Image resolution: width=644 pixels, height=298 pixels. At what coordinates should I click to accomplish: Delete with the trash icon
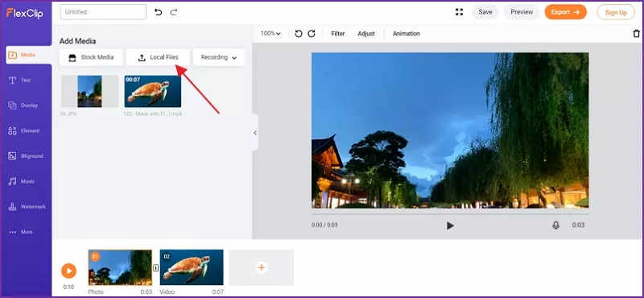coord(636,34)
